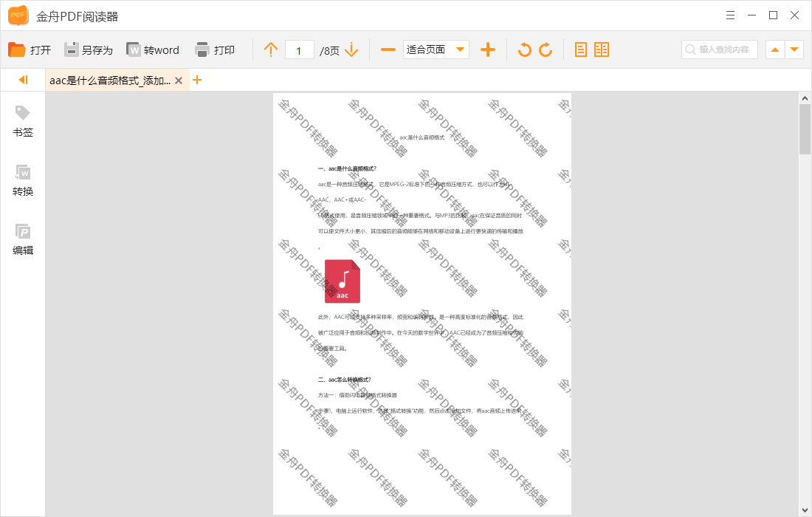Find next search result with down triangle
The width and height of the screenshot is (812, 517).
coord(794,49)
